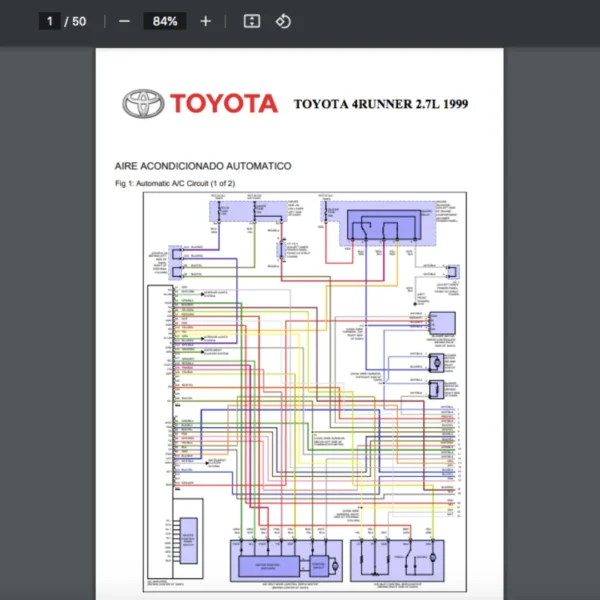Click the AIRE ACONDICIONADO AUTOMATICO heading
Screen dimensions: 600x600
coord(203,166)
